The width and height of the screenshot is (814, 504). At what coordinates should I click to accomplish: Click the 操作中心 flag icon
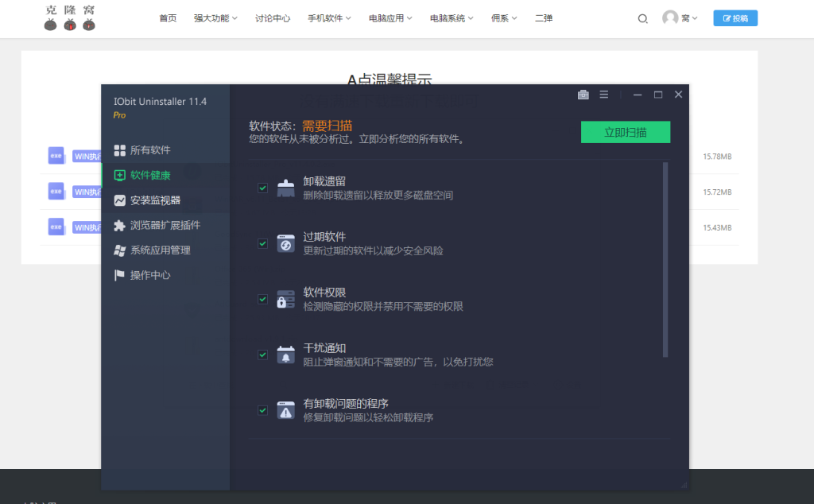[119, 275]
